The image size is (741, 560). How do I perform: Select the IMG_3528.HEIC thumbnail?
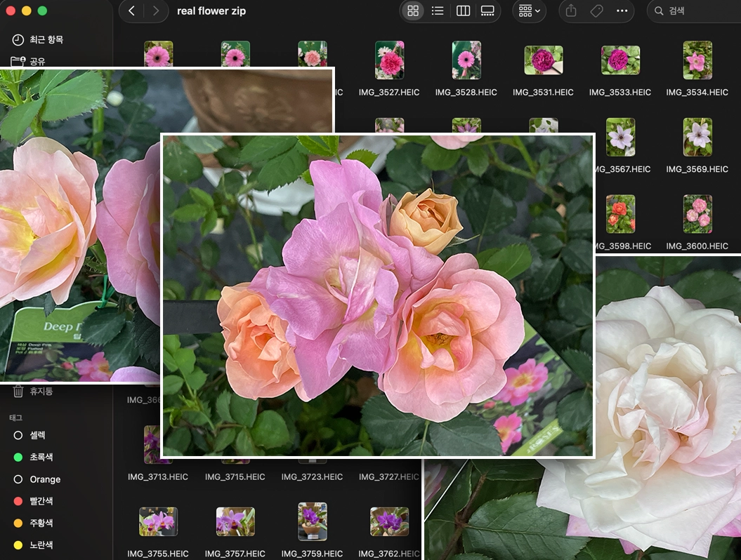[466, 60]
